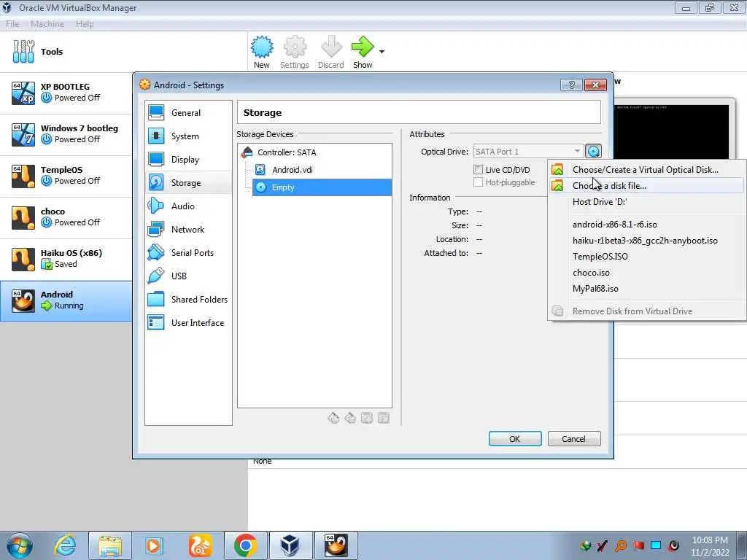747x560 pixels.
Task: Open the System settings category
Action: (x=189, y=136)
